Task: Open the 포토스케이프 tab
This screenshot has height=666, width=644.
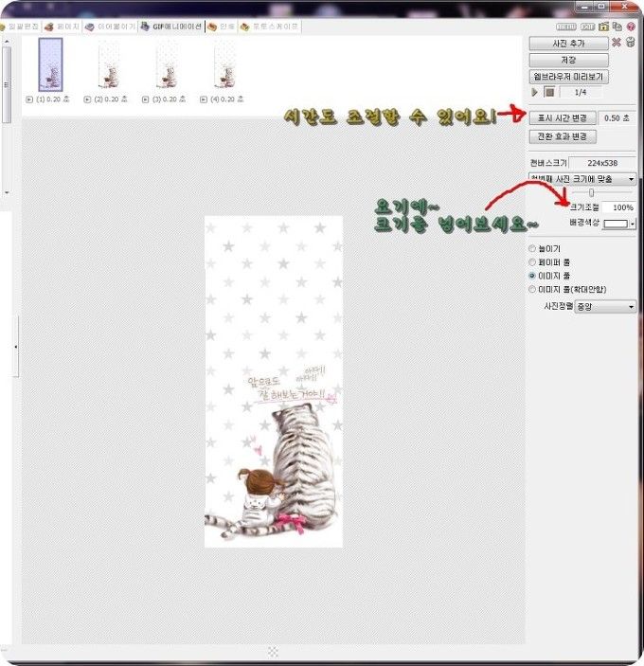Action: pos(269,27)
